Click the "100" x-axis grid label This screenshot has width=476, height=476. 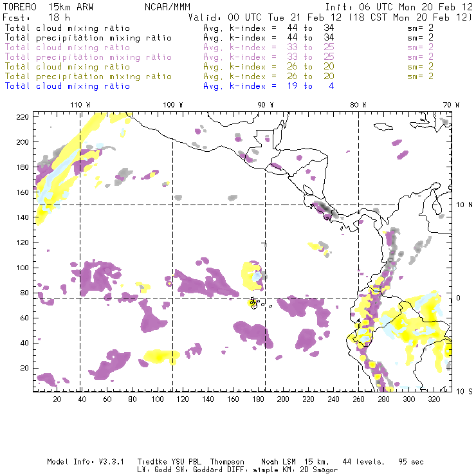pyautogui.click(x=158, y=399)
